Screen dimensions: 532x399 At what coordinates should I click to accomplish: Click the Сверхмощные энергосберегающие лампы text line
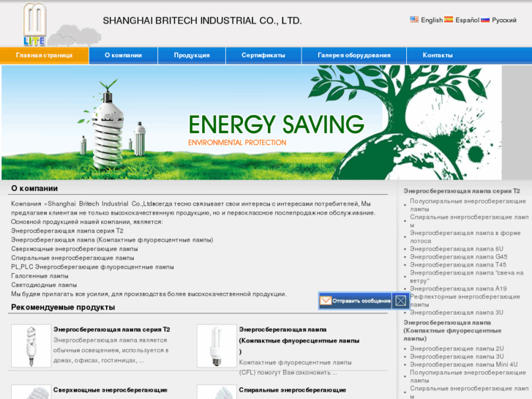tap(75, 249)
